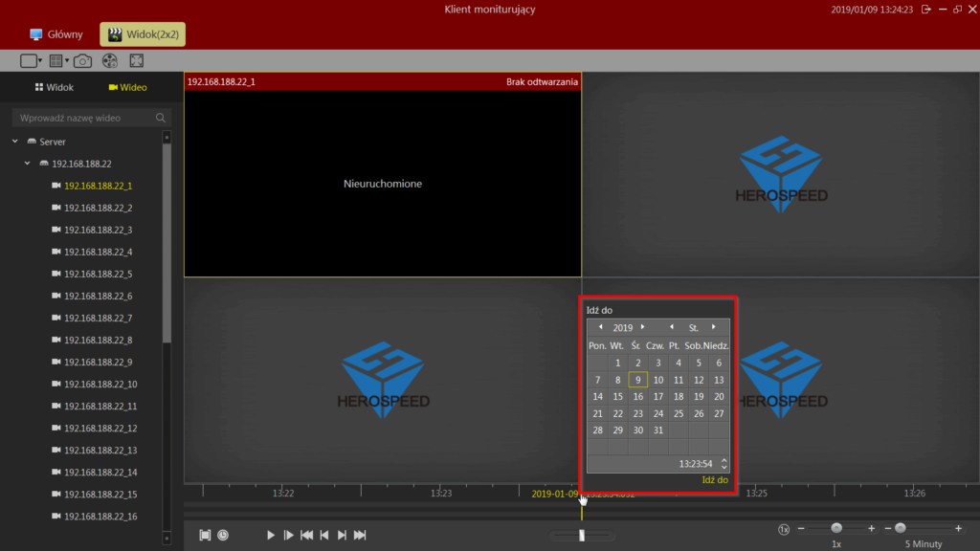
Task: Click the snapshot camera icon in toolbar
Action: click(83, 61)
